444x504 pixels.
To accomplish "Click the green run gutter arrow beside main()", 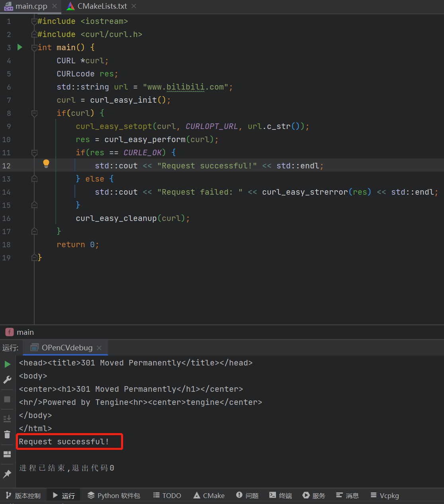I will pyautogui.click(x=20, y=47).
